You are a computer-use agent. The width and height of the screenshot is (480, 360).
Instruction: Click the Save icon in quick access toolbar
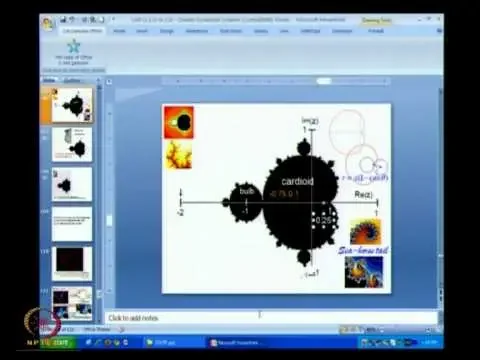pos(63,20)
